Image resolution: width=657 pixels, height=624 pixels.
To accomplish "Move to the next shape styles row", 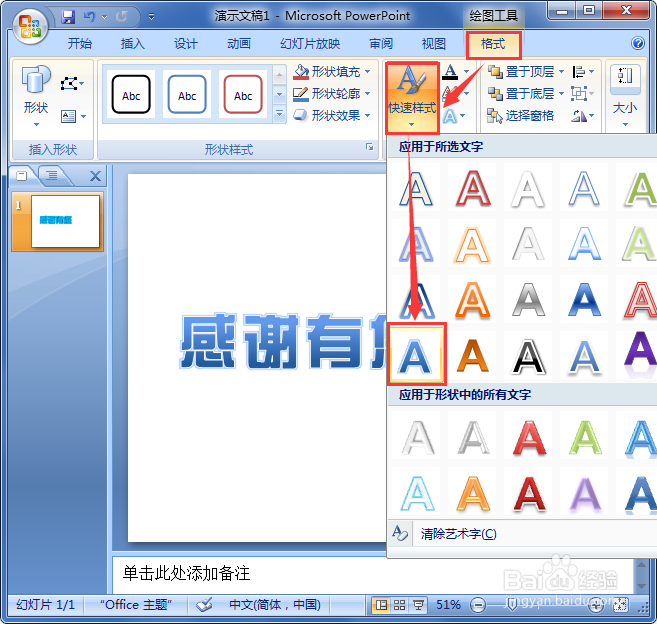I will coord(279,95).
